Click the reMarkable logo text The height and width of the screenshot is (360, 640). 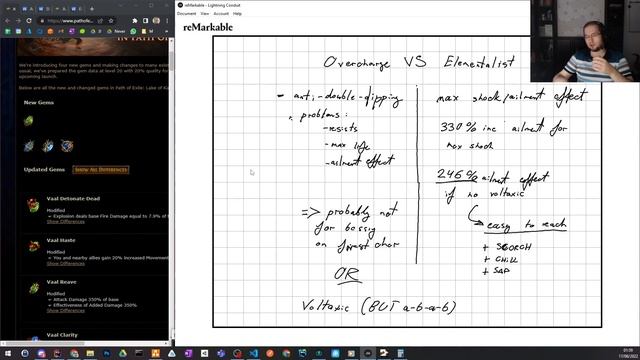pos(208,27)
